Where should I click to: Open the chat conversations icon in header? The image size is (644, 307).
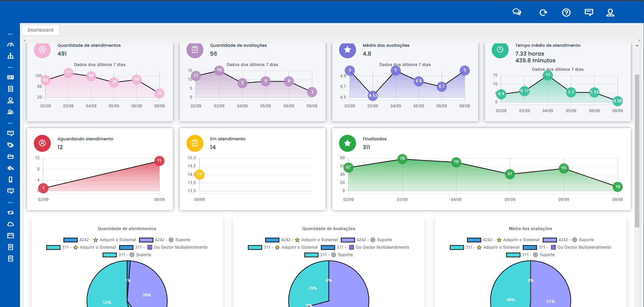click(x=516, y=13)
